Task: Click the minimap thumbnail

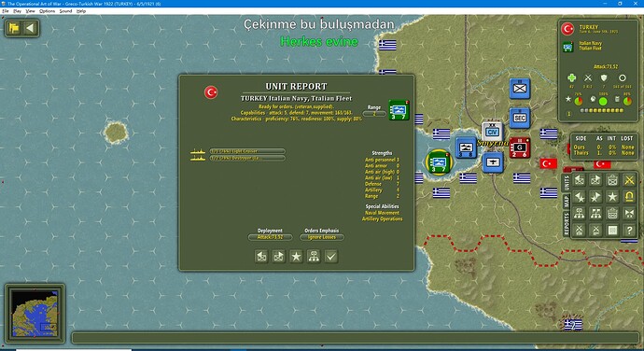Action: (x=35, y=313)
